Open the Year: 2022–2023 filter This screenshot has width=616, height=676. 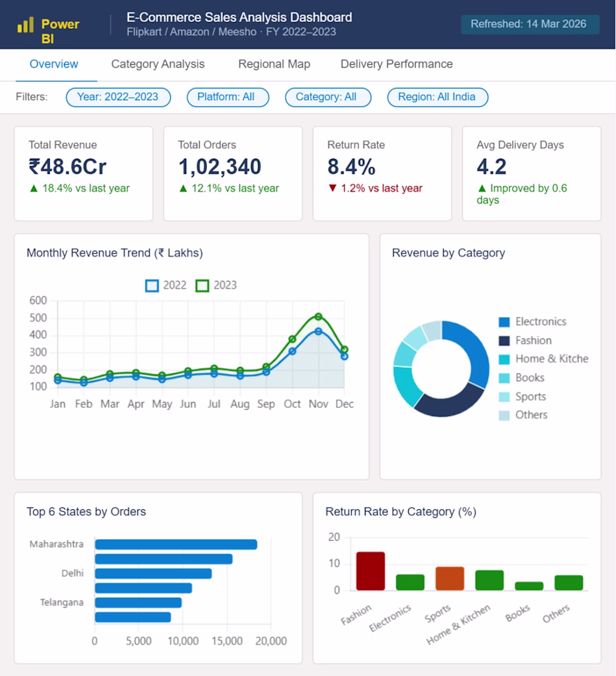[118, 97]
